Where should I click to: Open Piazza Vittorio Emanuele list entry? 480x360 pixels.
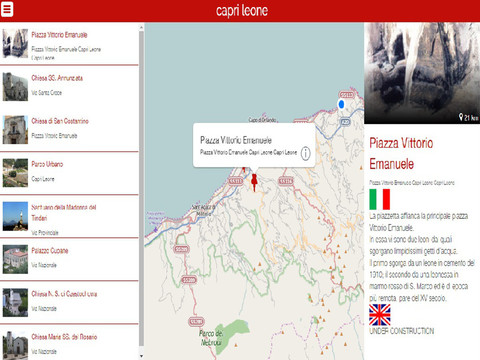pyautogui.click(x=69, y=44)
